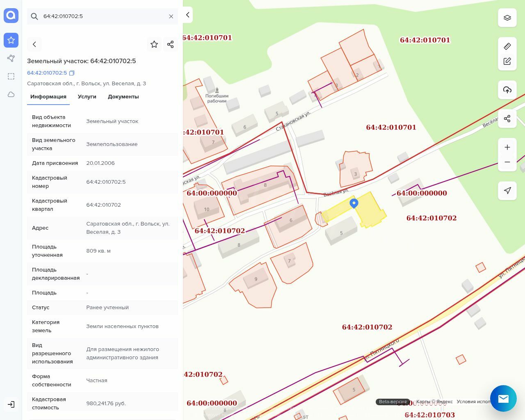The image size is (525, 420).
Task: Click the cloud upload icon
Action: (x=507, y=90)
